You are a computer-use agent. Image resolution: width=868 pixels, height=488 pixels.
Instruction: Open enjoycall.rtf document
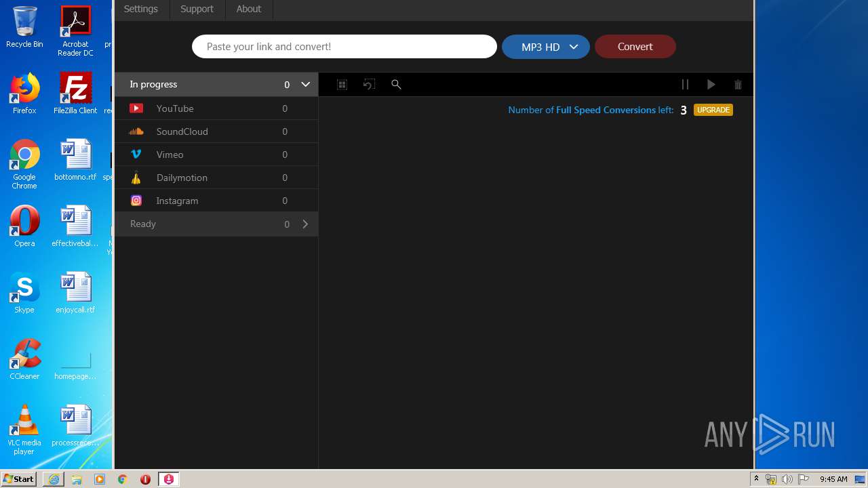[x=75, y=293]
